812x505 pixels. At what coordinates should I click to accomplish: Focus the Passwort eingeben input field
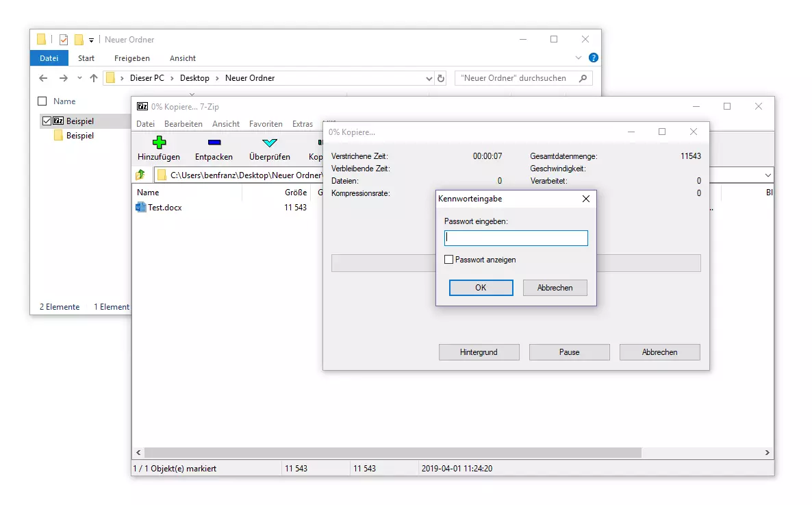coord(516,238)
